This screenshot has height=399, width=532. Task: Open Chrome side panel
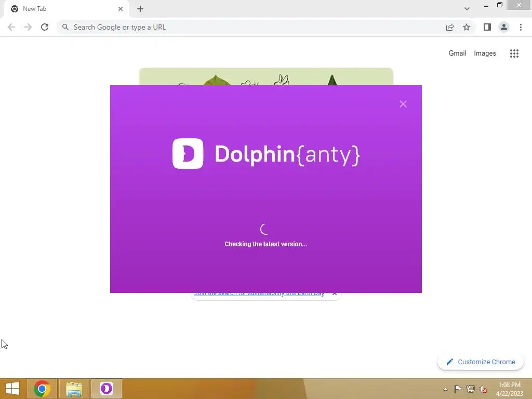pyautogui.click(x=487, y=27)
